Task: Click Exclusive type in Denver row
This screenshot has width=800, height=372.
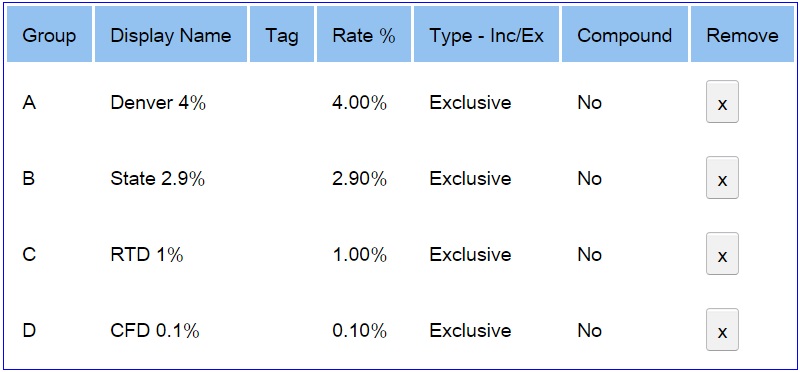Action: 470,103
